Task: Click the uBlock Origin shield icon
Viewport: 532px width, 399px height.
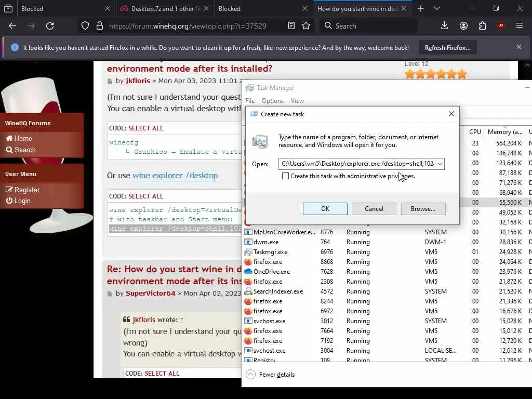Action: point(501,26)
